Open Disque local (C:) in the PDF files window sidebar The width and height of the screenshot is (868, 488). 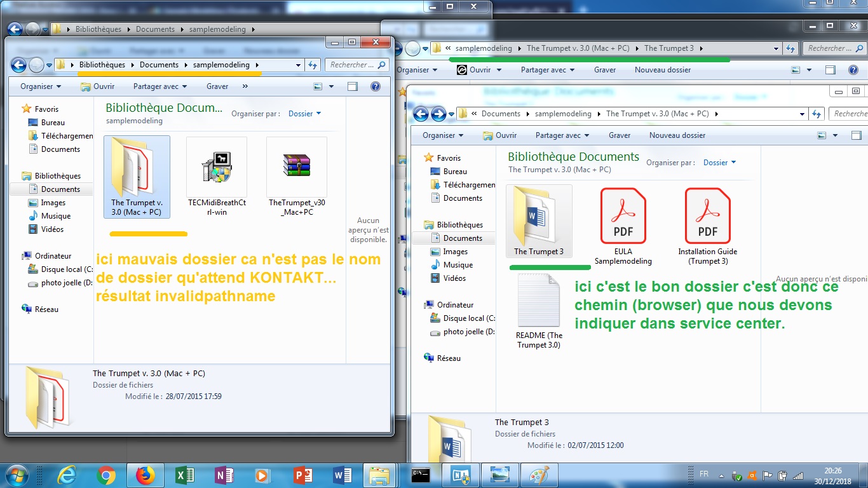point(463,318)
